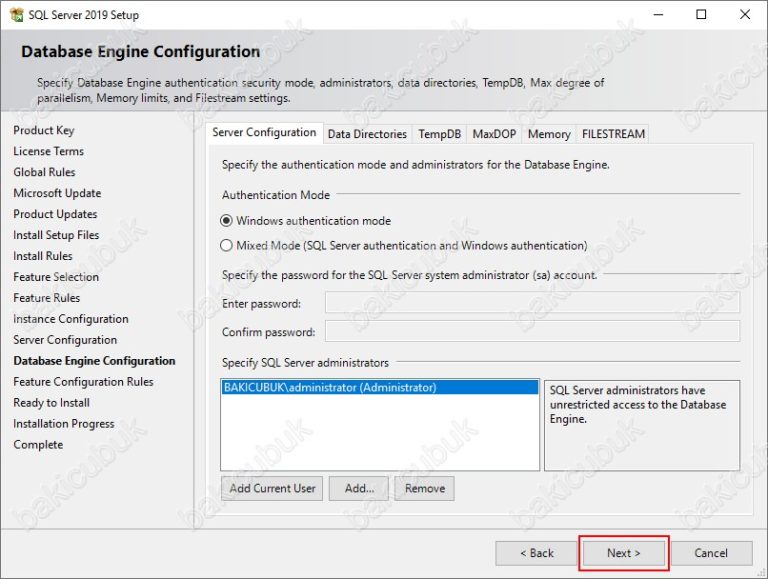This screenshot has height=579, width=768.
Task: Go back with the Back button
Action: (x=536, y=553)
